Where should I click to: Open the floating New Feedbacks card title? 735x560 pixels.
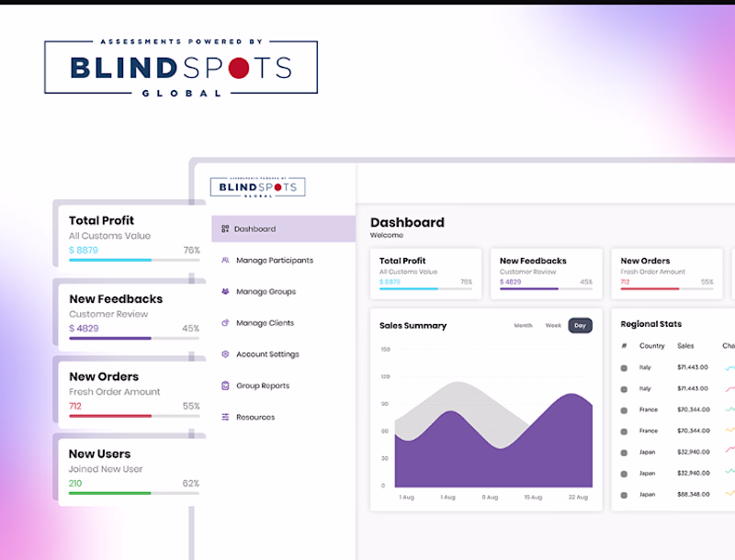point(116,298)
